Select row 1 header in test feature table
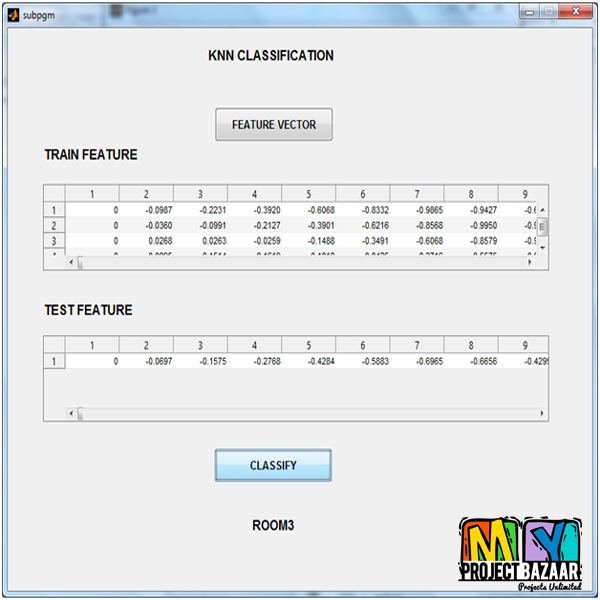Screen dimensions: 600x600 (x=54, y=361)
